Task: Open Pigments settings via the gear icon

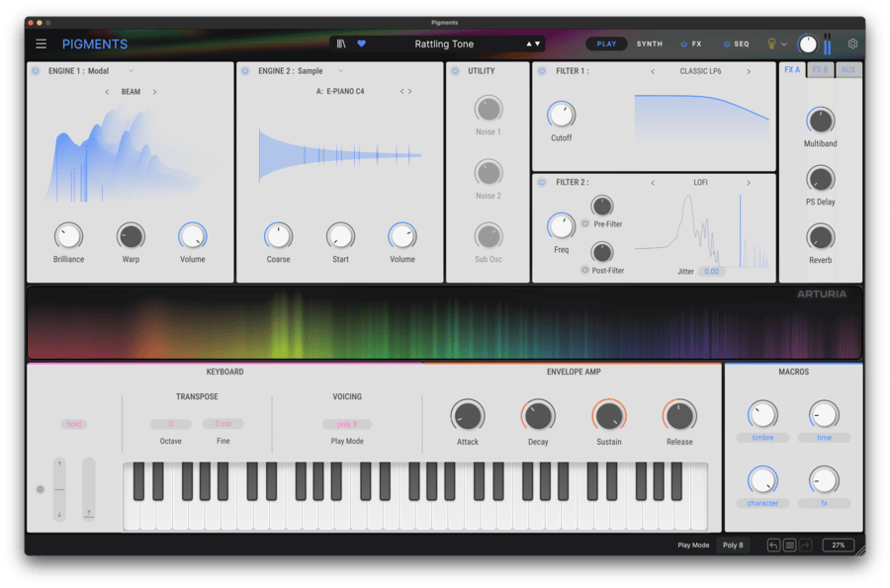Action: coord(852,43)
